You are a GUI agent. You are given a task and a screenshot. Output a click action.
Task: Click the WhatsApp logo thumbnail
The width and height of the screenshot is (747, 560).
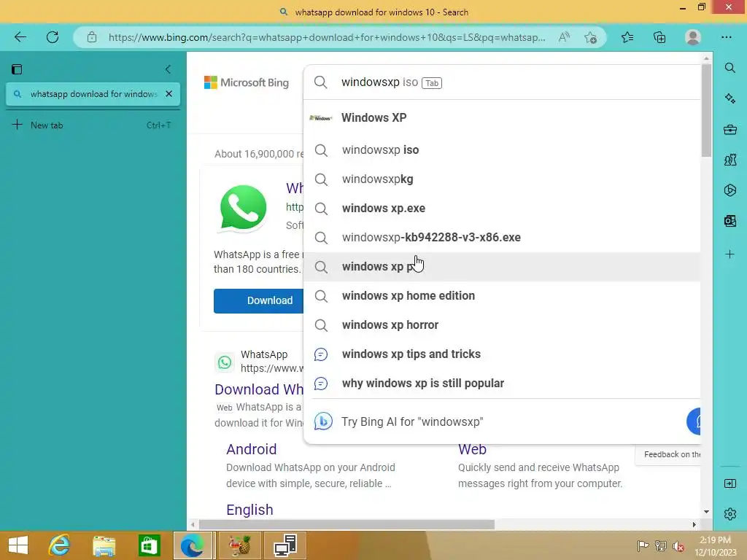click(243, 208)
